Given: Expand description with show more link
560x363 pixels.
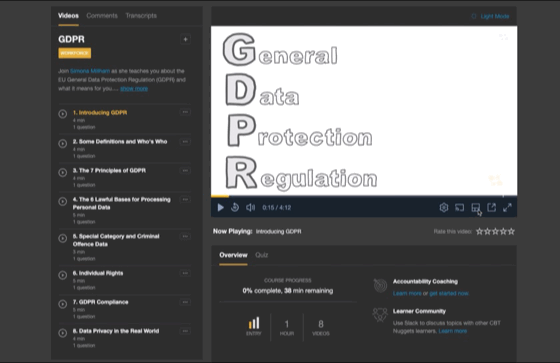Looking at the screenshot, I should 134,89.
